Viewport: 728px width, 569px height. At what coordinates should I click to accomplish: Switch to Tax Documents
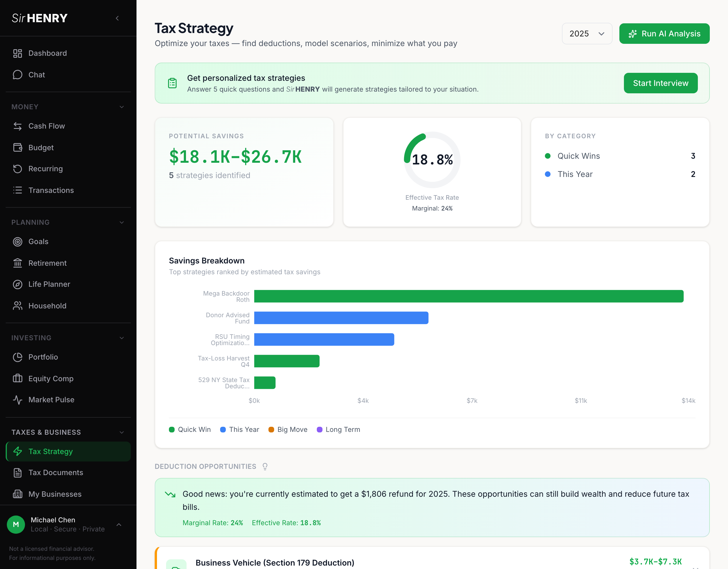point(56,473)
